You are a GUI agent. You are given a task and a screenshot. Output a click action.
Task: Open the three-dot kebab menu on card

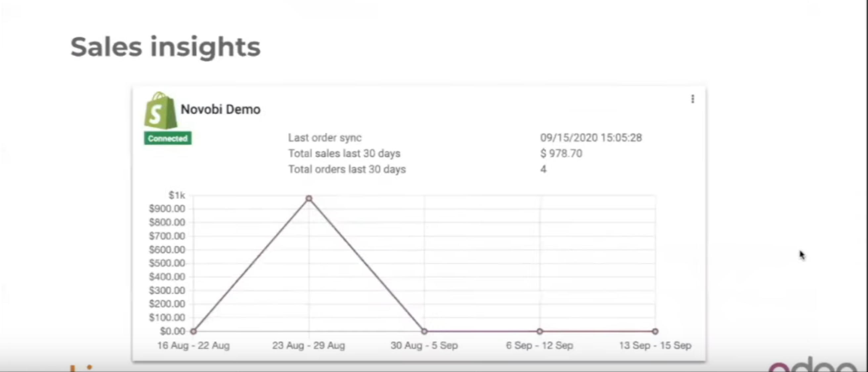692,99
